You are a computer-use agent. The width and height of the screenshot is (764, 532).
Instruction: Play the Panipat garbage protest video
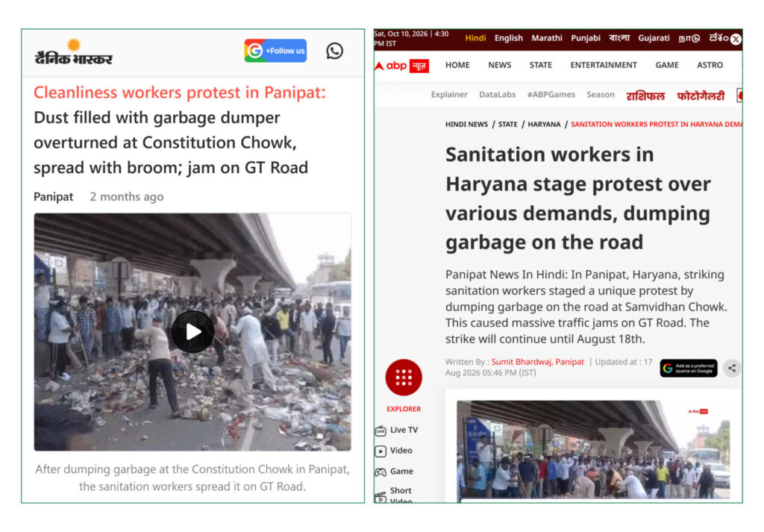click(x=193, y=332)
